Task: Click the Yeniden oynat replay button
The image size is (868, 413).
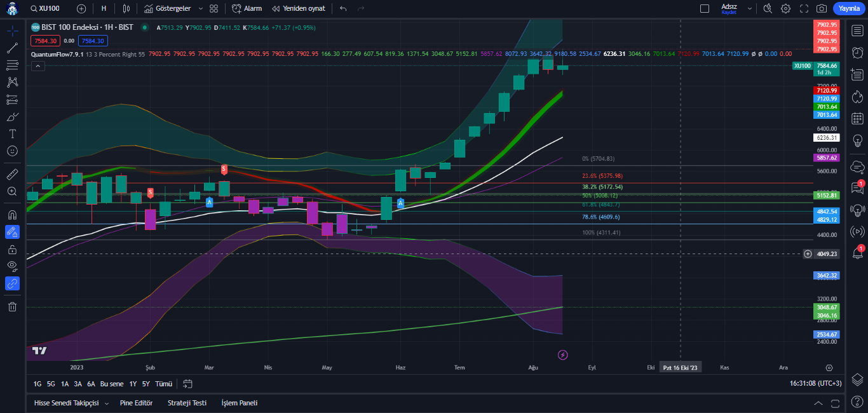Action: point(298,8)
